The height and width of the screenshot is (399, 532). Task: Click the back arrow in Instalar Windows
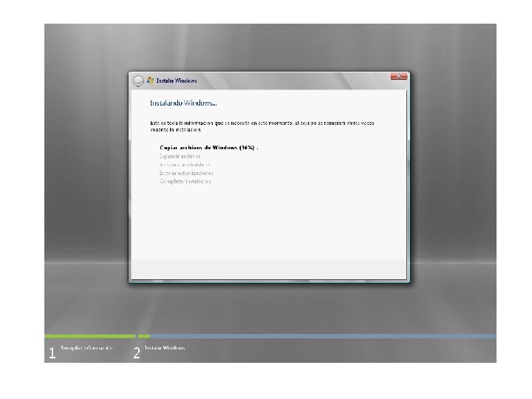pos(138,81)
